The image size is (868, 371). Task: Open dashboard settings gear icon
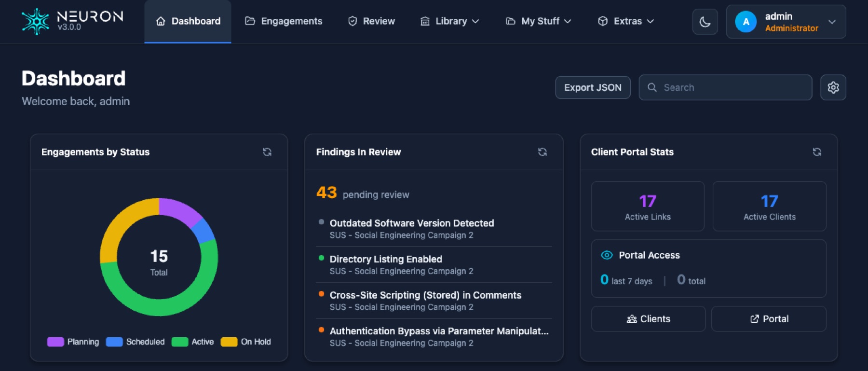coord(833,87)
